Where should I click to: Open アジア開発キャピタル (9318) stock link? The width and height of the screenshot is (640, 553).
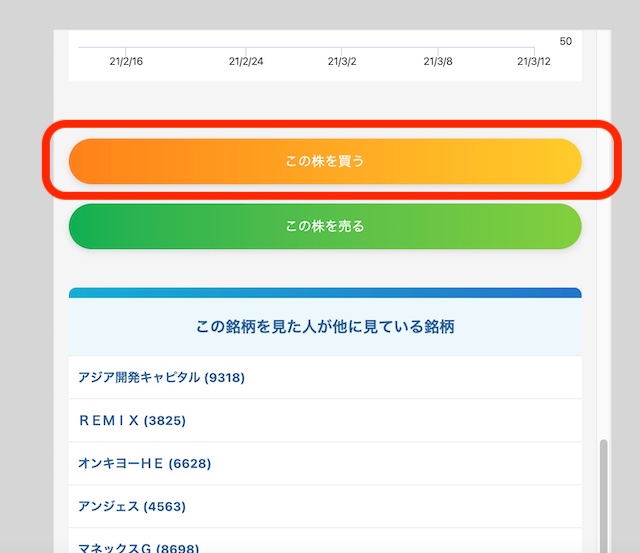[161, 378]
